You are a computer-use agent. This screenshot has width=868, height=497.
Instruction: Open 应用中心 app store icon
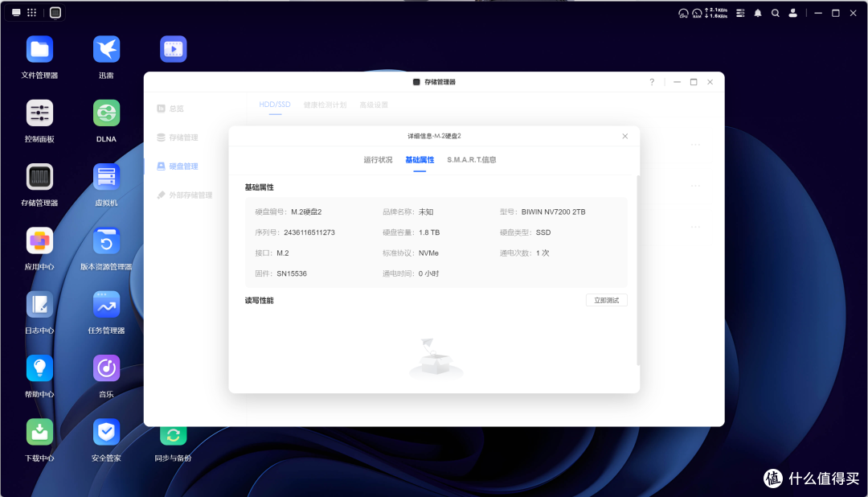(39, 240)
